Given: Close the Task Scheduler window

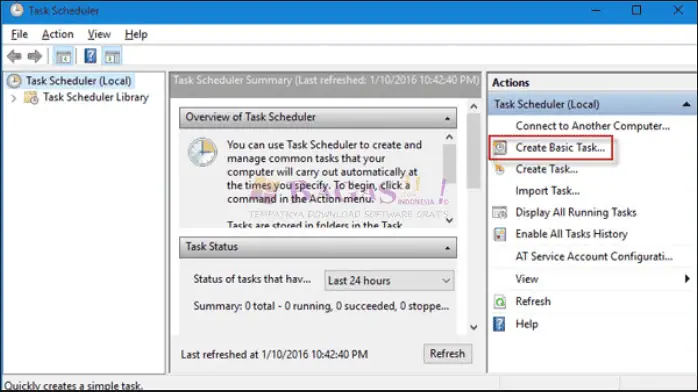Looking at the screenshot, I should pos(678,10).
